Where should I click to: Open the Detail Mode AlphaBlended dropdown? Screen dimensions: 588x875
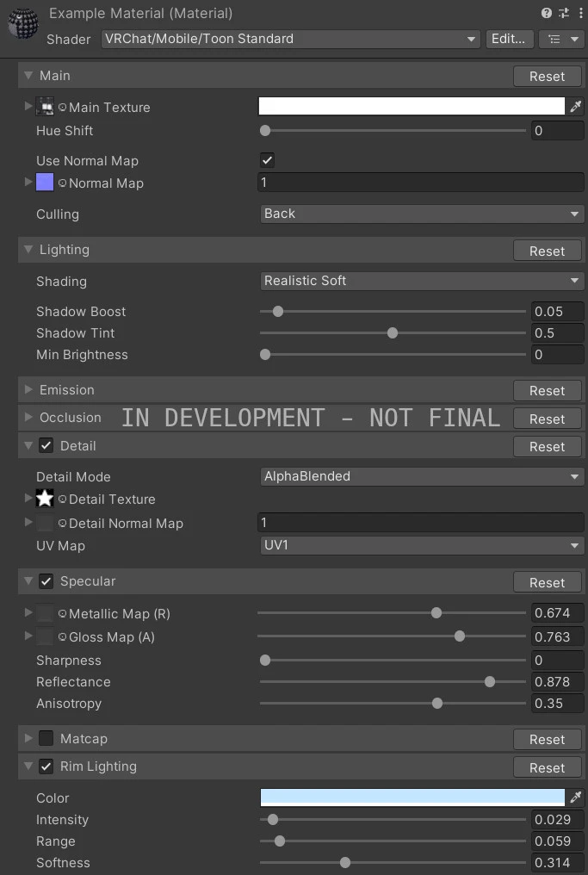(x=422, y=476)
